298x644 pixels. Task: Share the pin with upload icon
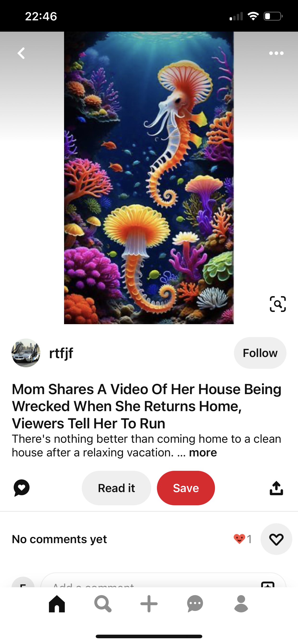click(276, 488)
